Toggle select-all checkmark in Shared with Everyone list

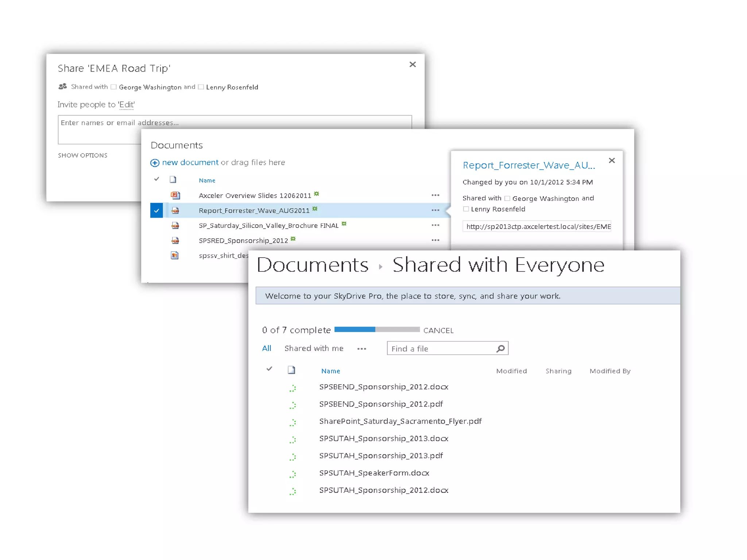(x=269, y=369)
